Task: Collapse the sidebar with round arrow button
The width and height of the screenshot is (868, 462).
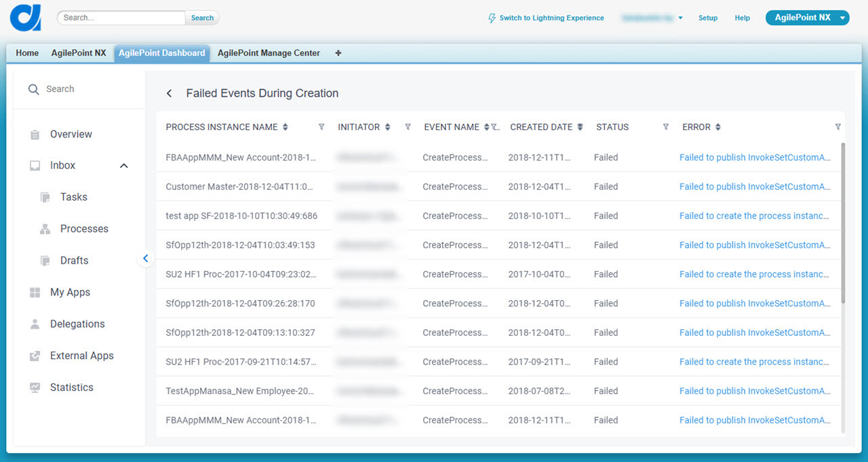Action: 145,258
